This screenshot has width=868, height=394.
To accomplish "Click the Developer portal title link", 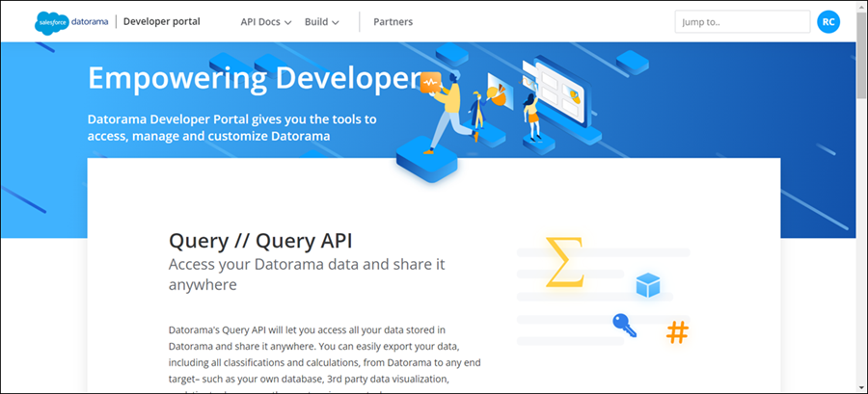I will (x=162, y=21).
